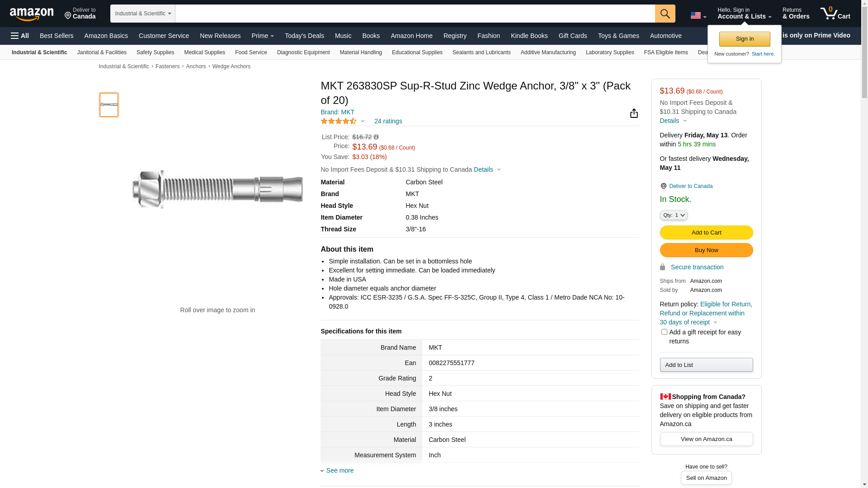Click the List Price info icon
Screen dimensions: 868x488
click(x=376, y=137)
